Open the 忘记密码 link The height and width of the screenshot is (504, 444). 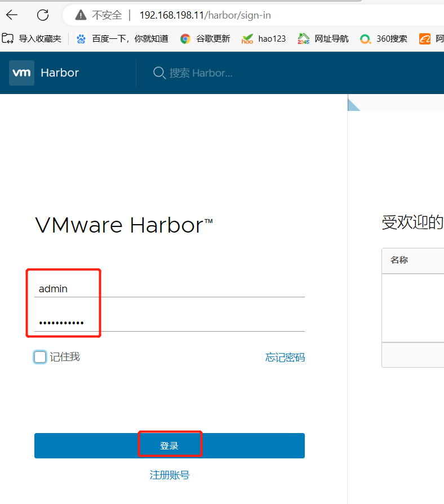coord(285,358)
